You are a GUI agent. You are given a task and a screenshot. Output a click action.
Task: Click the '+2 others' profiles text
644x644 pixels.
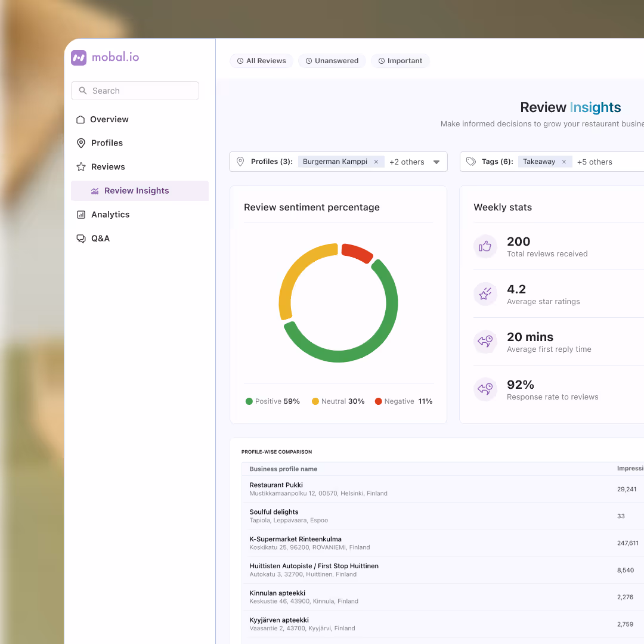coord(407,162)
